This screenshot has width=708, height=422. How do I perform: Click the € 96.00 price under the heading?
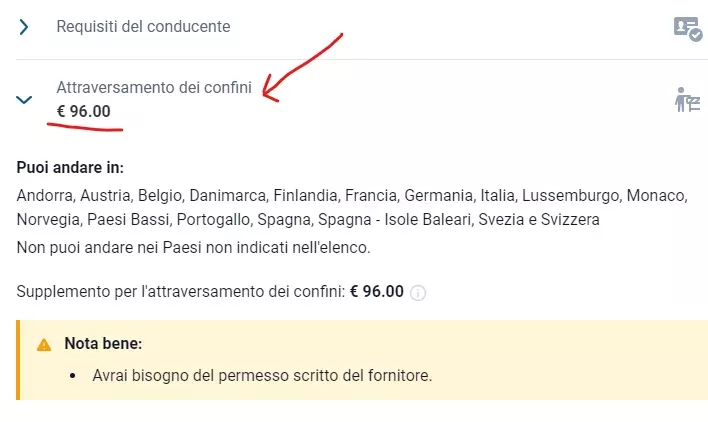click(x=84, y=111)
